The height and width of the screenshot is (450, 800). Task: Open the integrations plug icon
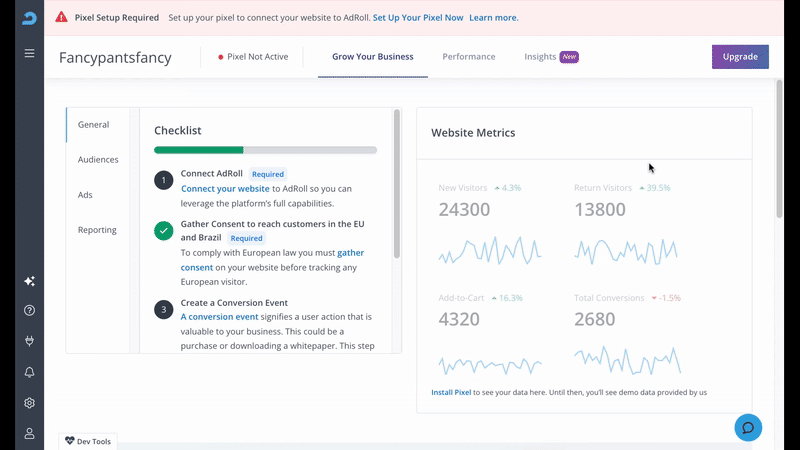tap(29, 341)
